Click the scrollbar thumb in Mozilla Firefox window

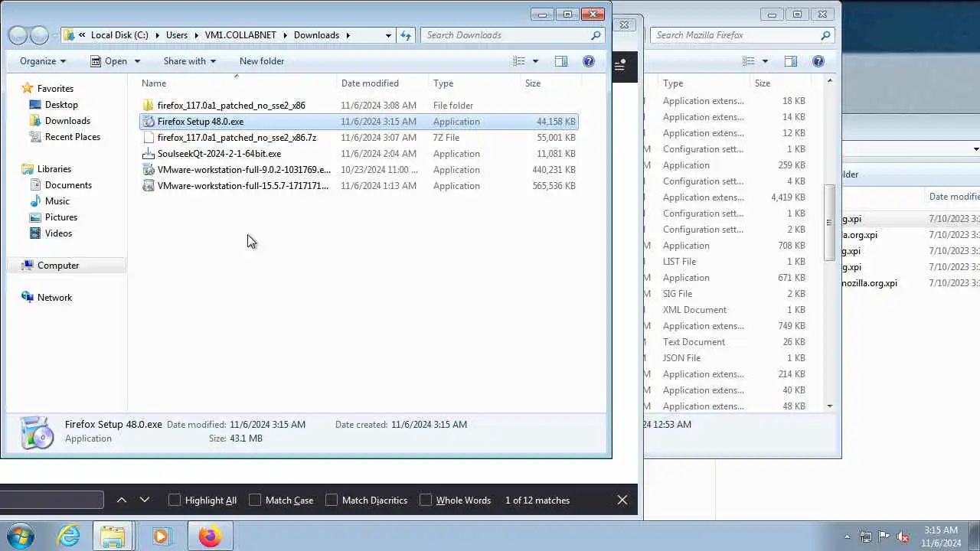pyautogui.click(x=829, y=223)
